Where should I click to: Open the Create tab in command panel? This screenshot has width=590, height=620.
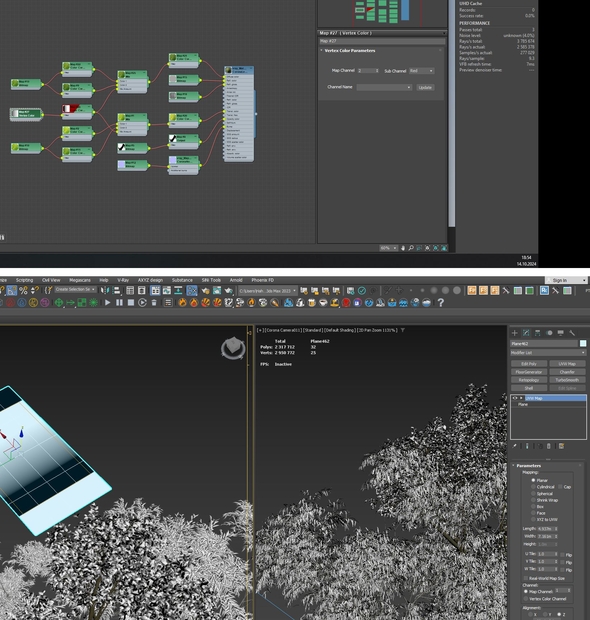(x=514, y=333)
